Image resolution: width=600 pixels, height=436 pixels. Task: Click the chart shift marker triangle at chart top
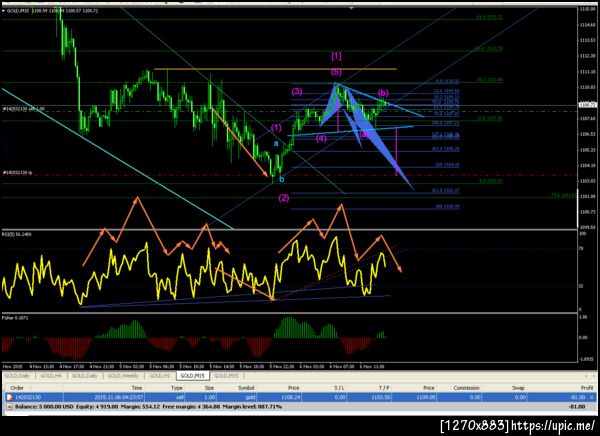(x=351, y=7)
